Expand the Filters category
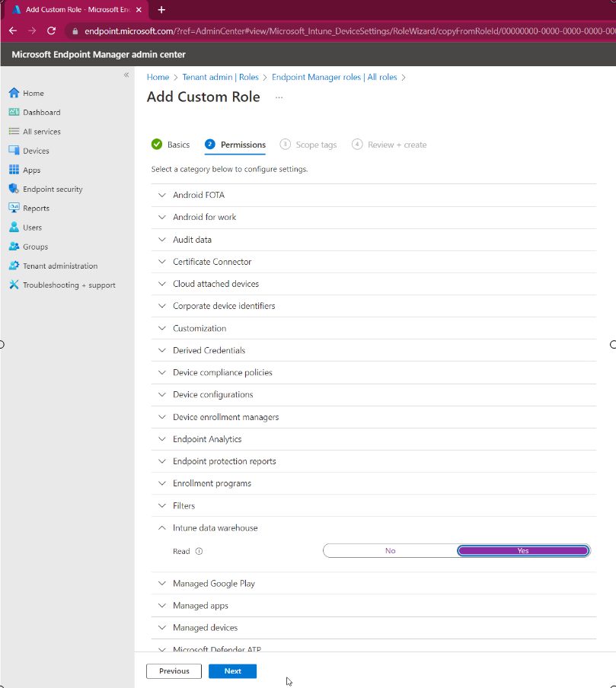 [x=374, y=505]
